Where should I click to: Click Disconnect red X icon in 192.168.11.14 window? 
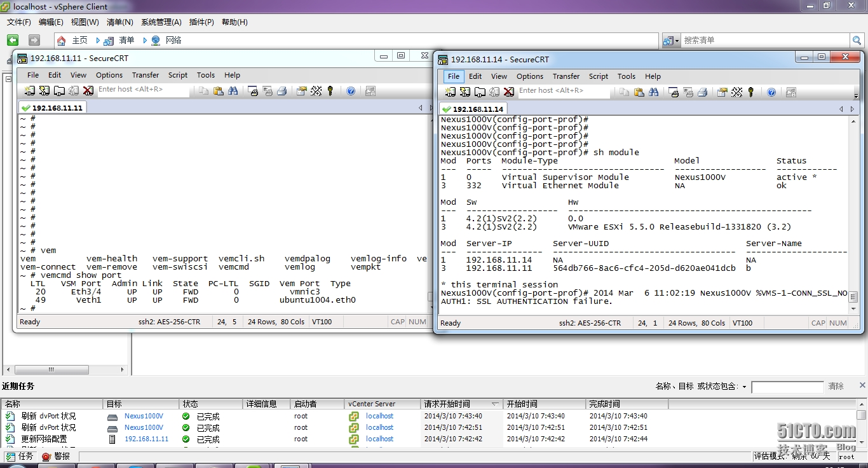(509, 92)
